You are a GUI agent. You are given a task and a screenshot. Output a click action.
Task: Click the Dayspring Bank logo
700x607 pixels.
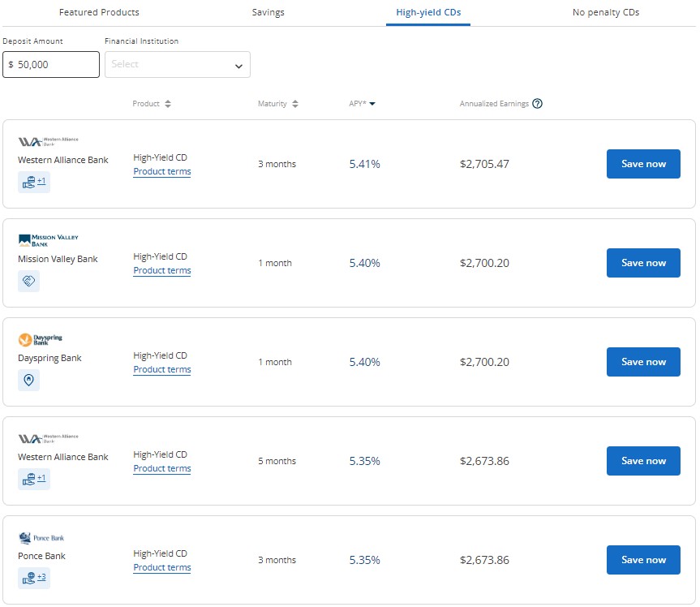[x=40, y=340]
